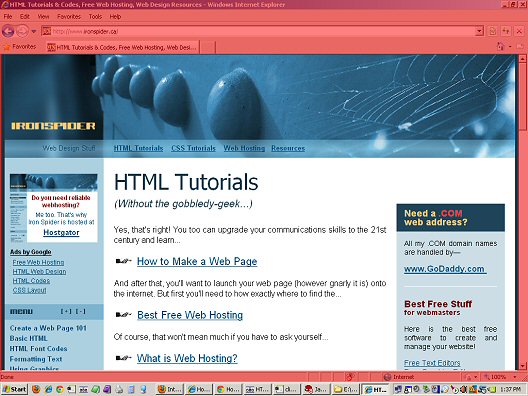Open the HTML Web Design ad link

point(39,271)
